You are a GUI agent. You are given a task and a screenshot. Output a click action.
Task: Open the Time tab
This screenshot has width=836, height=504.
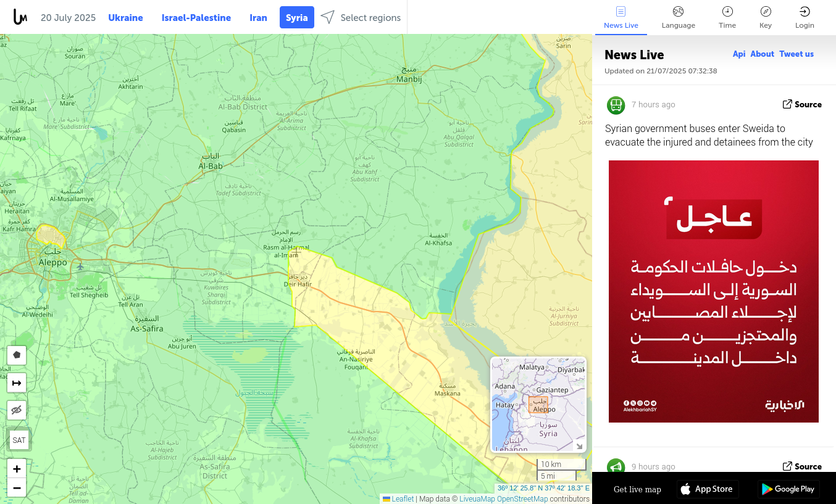click(727, 17)
